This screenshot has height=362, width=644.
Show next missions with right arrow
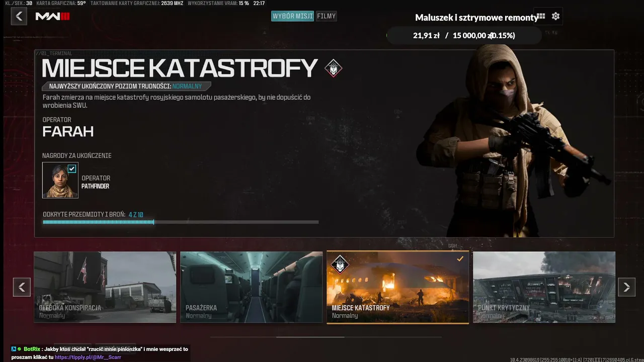tap(626, 287)
